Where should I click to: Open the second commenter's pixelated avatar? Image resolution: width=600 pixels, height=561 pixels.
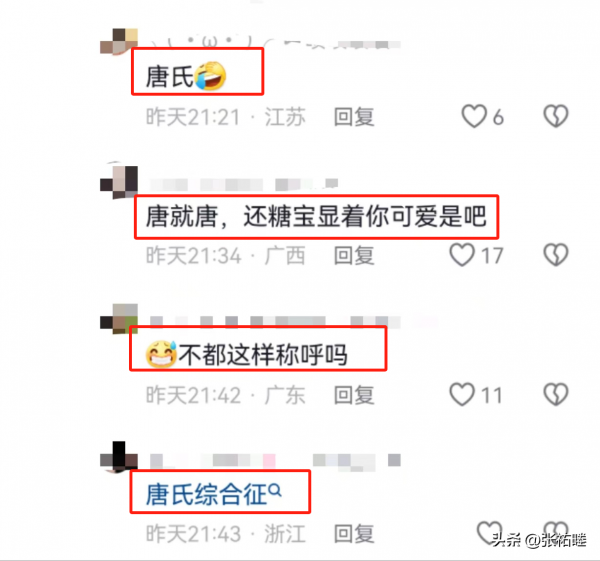pyautogui.click(x=119, y=181)
